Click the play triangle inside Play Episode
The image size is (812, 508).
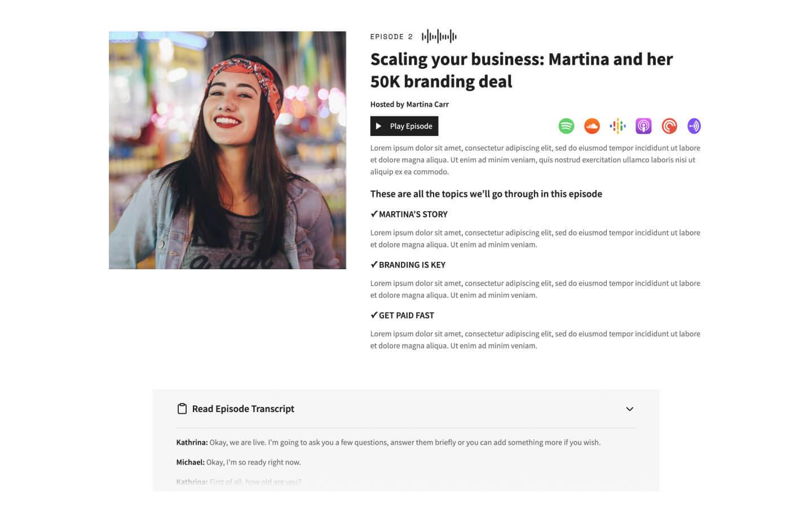pos(379,126)
